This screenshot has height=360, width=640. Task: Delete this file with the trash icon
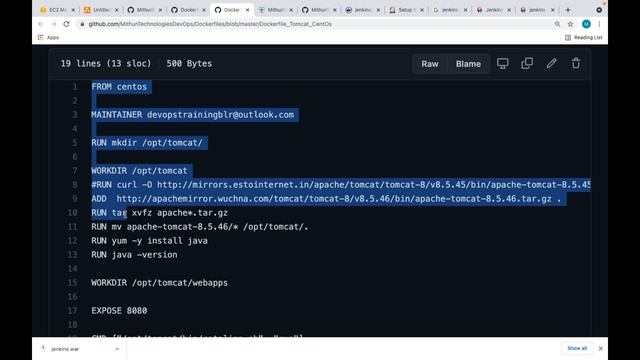(x=576, y=63)
